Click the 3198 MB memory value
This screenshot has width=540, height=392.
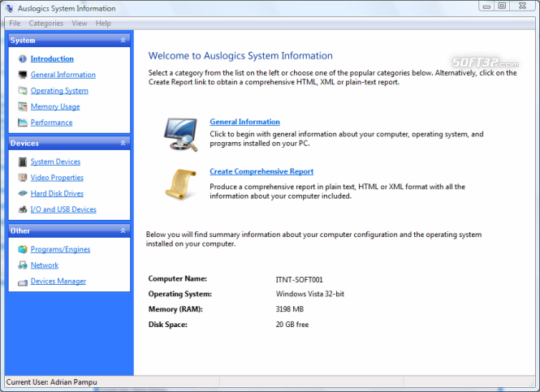click(290, 309)
